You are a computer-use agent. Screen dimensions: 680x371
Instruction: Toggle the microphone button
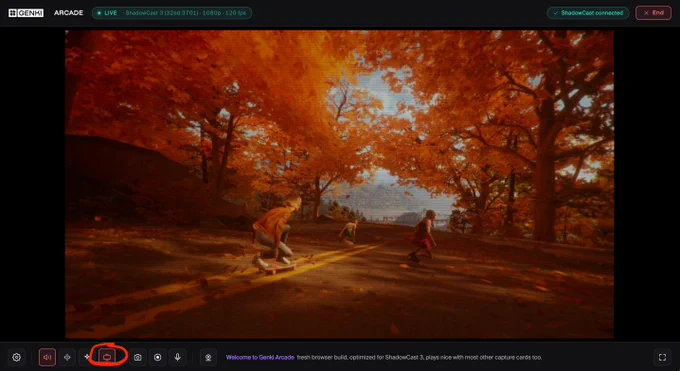(177, 357)
